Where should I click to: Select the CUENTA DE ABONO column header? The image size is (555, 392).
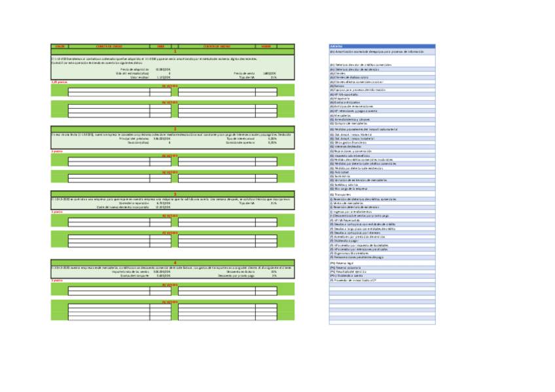click(215, 46)
